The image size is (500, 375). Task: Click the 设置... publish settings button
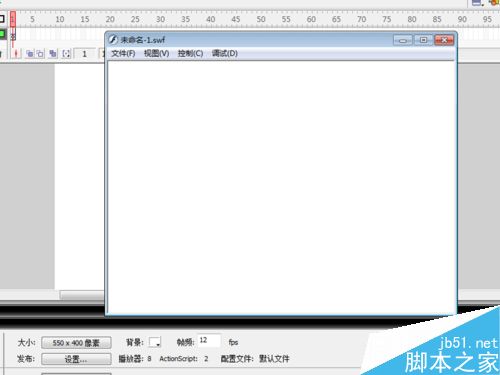76,359
